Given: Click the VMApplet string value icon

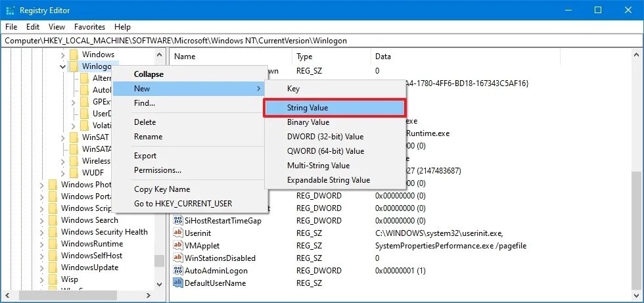Looking at the screenshot, I should tap(178, 246).
